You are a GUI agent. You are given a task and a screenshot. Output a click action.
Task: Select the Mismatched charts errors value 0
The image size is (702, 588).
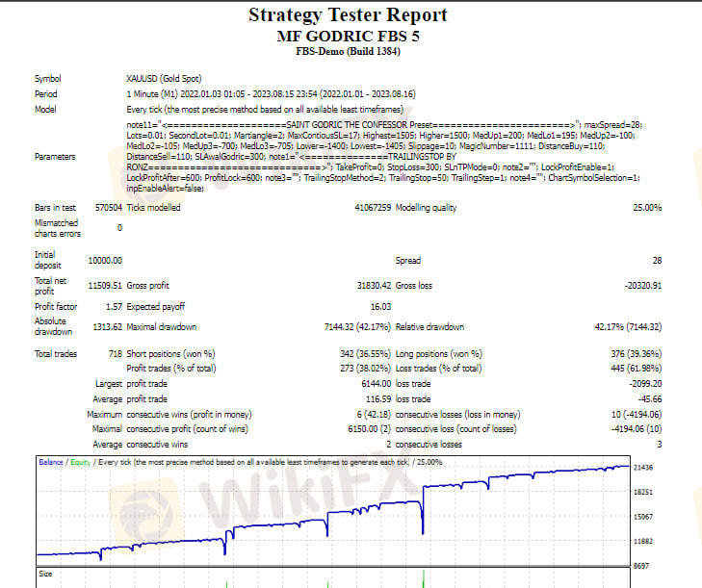pos(119,228)
